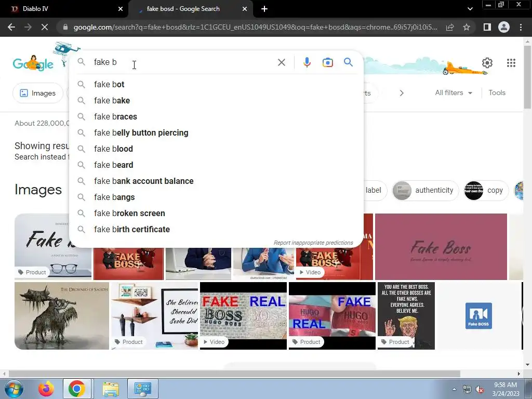Open The Drowned of Saorsh creature image
The width and height of the screenshot is (532, 399).
tap(62, 315)
